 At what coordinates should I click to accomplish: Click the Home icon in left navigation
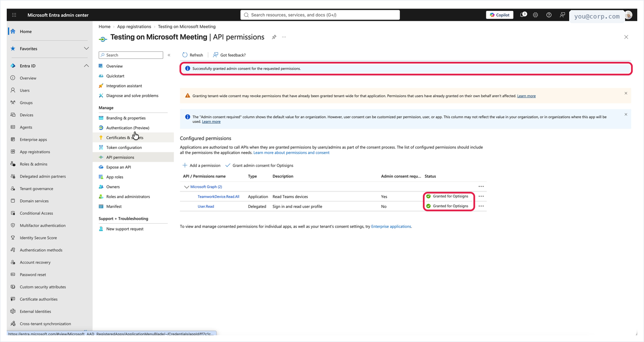point(13,31)
